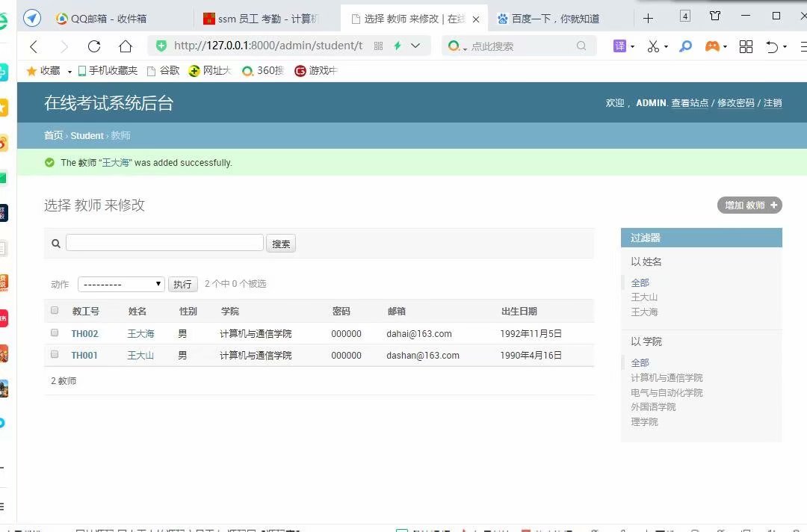This screenshot has width=807, height=532.
Task: Reload the page with refresh icon
Action: pos(94,46)
